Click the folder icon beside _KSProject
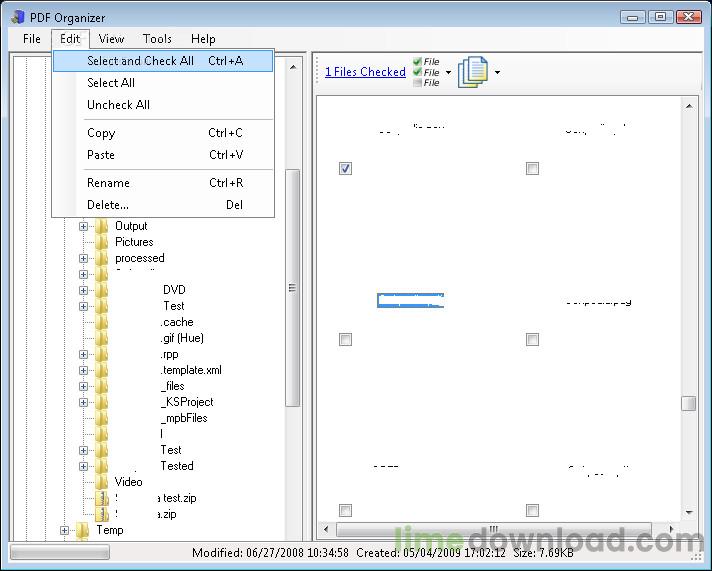712x571 pixels. coord(101,402)
